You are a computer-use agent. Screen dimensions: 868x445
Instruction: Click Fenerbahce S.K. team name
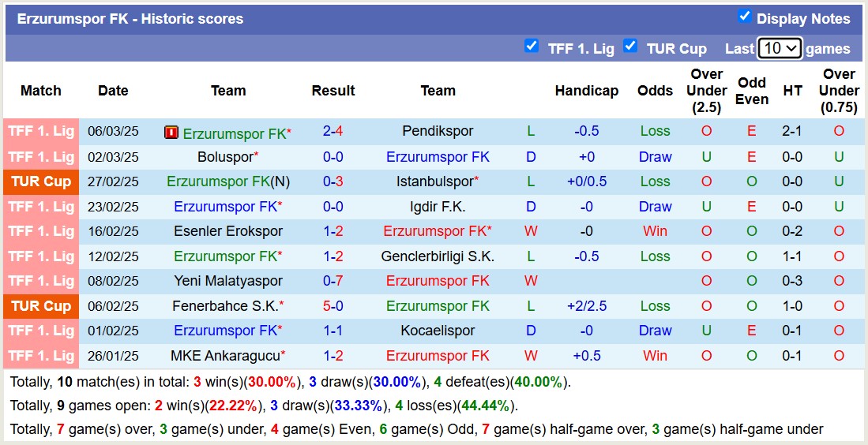coord(225,305)
